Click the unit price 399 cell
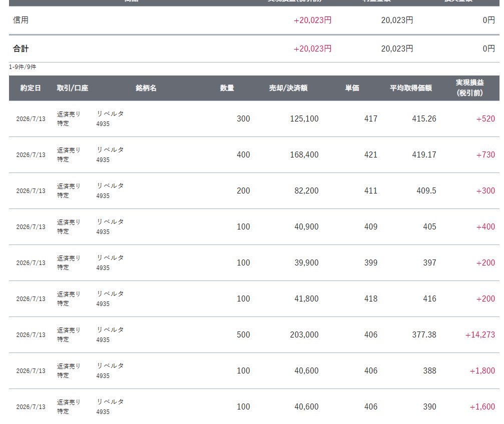The height and width of the screenshot is (424, 504). pos(370,263)
